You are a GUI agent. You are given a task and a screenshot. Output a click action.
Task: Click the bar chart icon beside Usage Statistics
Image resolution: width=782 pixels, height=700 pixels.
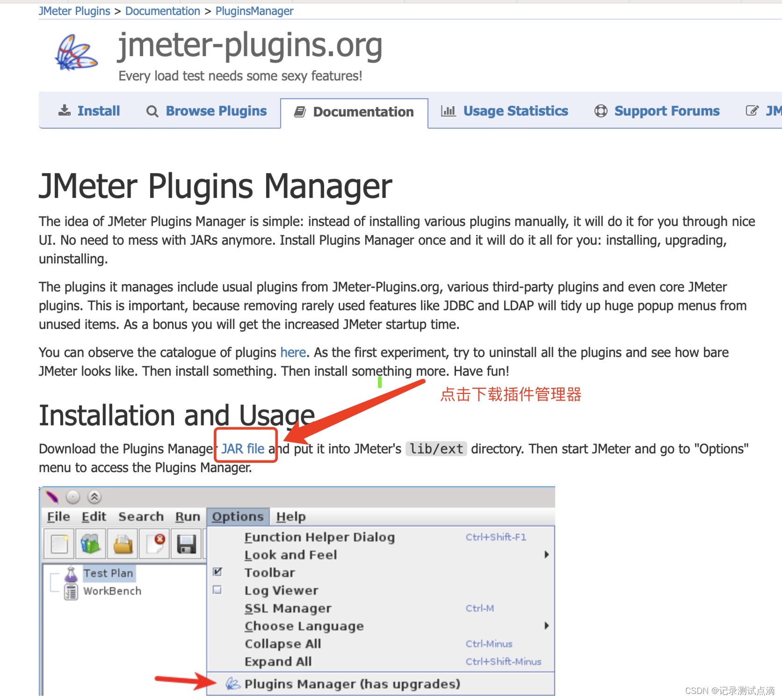pyautogui.click(x=449, y=111)
